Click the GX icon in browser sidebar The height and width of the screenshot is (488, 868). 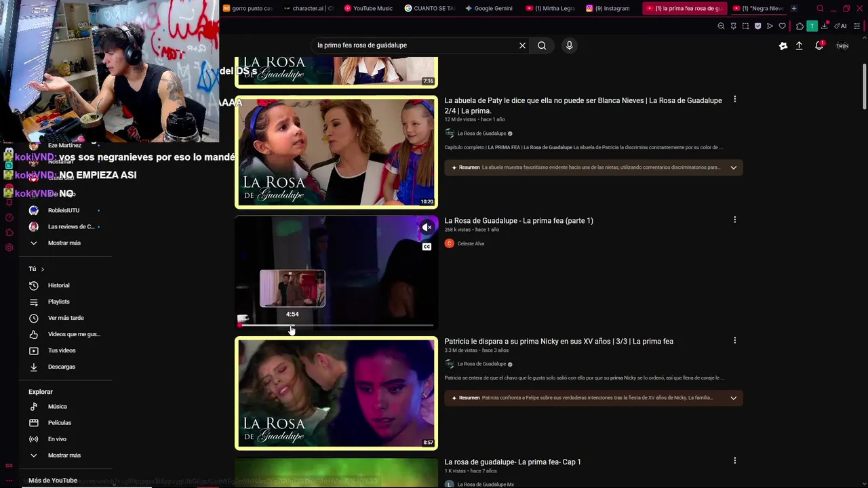9,466
